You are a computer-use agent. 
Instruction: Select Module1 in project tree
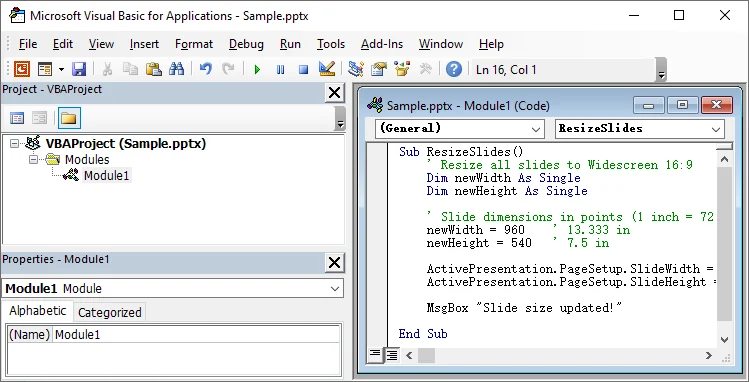[x=107, y=176]
